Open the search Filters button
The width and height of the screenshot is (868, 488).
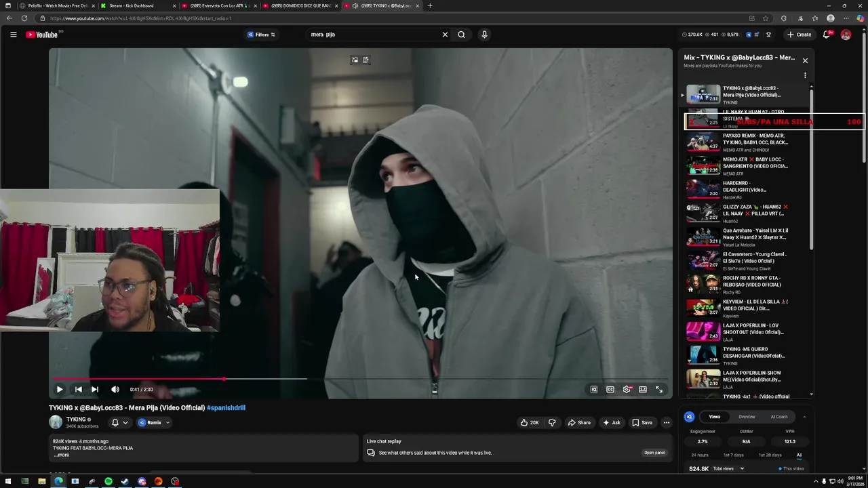coord(262,35)
